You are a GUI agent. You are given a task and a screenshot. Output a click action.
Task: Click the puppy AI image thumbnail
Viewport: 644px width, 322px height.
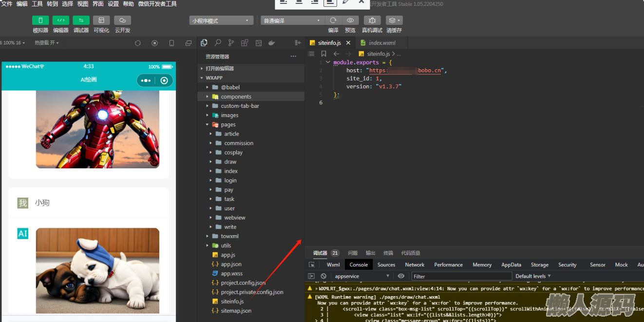[x=97, y=270]
